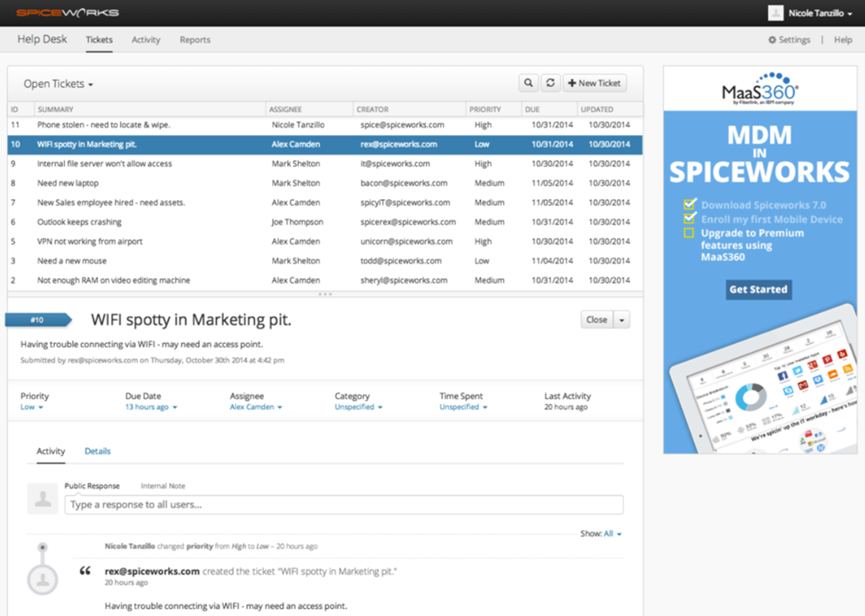Screen dimensions: 865x616
Task: Expand arrow next to Close button
Action: 621,320
